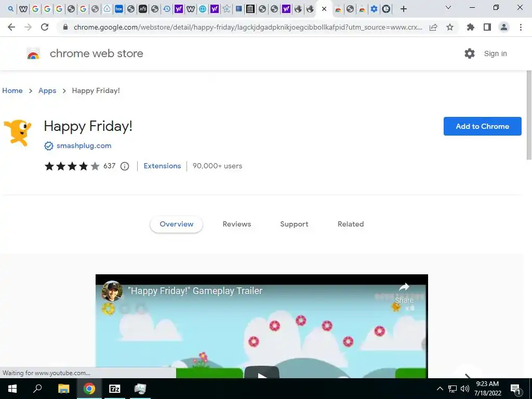Open the tab search dropdown arrow
This screenshot has width=532, height=399.
click(x=448, y=7)
